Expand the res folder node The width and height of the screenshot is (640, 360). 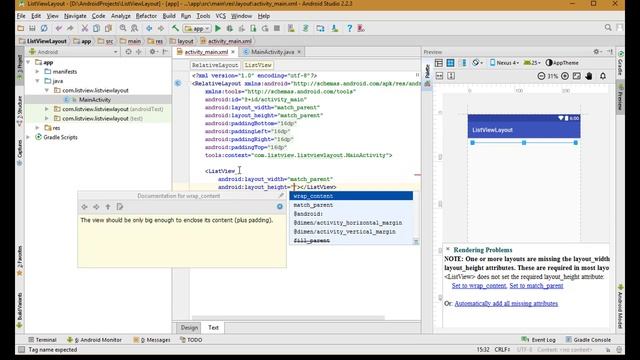[38, 128]
